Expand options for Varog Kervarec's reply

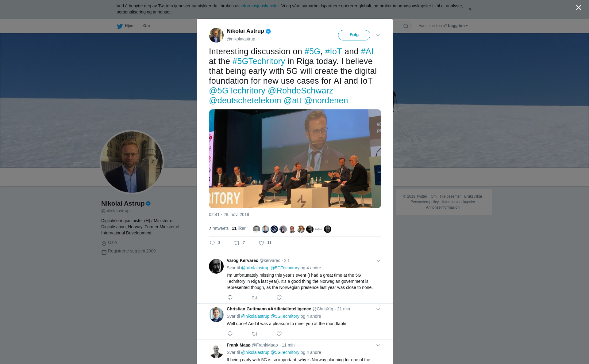pos(378,261)
